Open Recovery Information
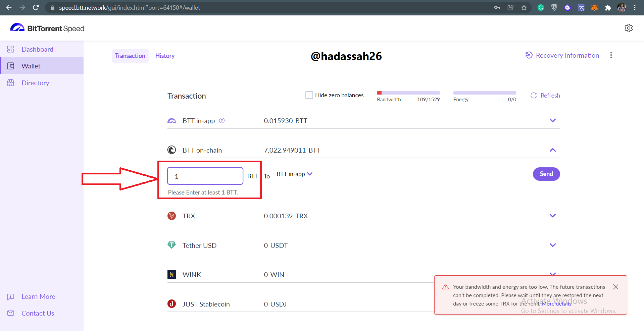This screenshot has width=644, height=331. point(562,55)
